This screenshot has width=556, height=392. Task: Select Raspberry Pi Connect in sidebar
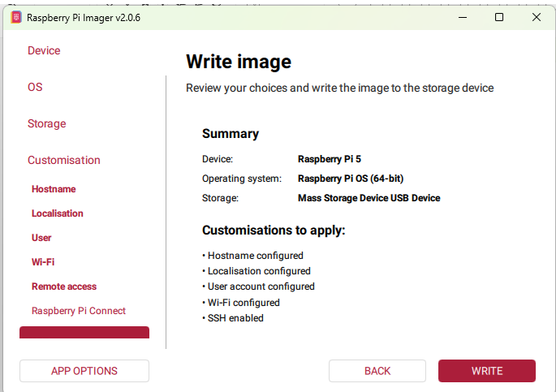click(x=79, y=311)
